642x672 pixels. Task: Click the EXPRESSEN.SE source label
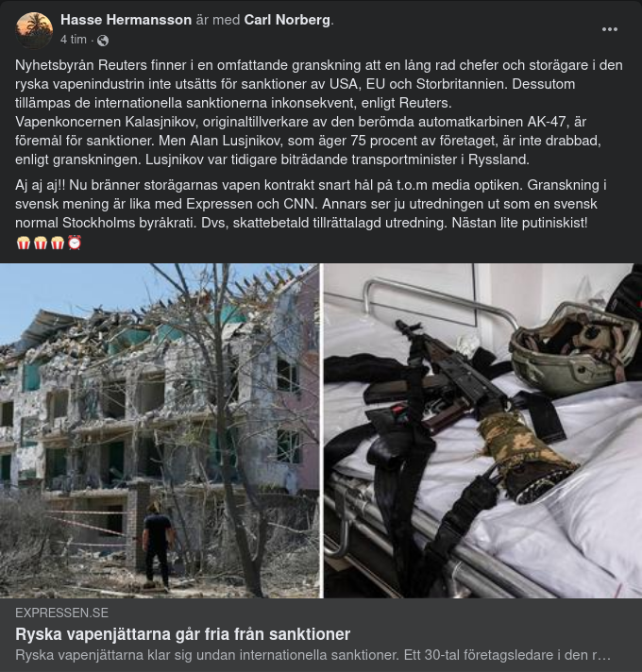(61, 613)
